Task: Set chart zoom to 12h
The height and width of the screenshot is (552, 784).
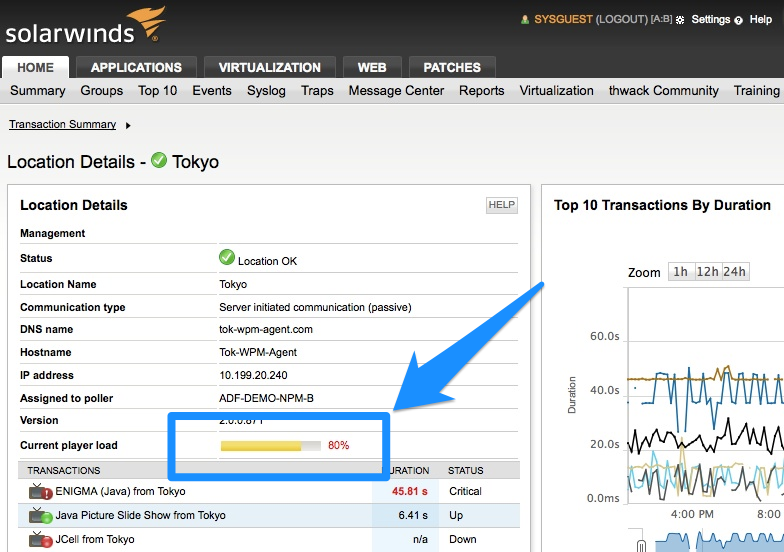Action: pyautogui.click(x=707, y=272)
